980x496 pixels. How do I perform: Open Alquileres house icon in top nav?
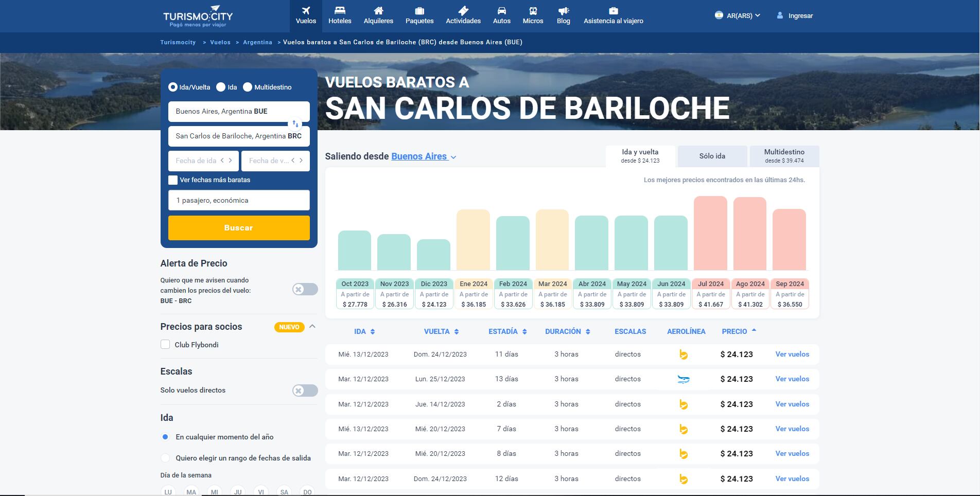(x=378, y=10)
